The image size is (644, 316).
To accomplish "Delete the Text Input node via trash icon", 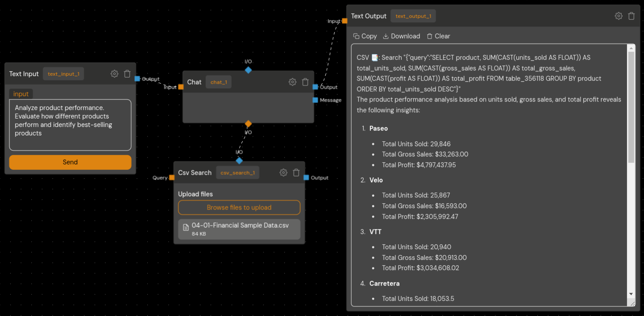I will [x=127, y=74].
